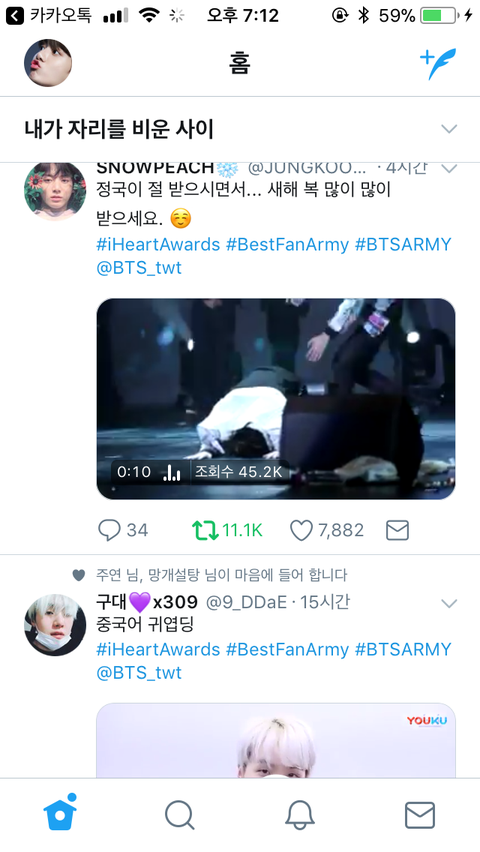Open 구대 x309 avatar picture
This screenshot has height=852, width=480.
pos(55,625)
